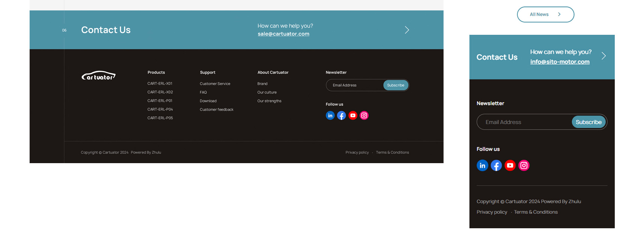The image size is (644, 232).
Task: Open YouTube icon in desktop footer
Action: [353, 116]
